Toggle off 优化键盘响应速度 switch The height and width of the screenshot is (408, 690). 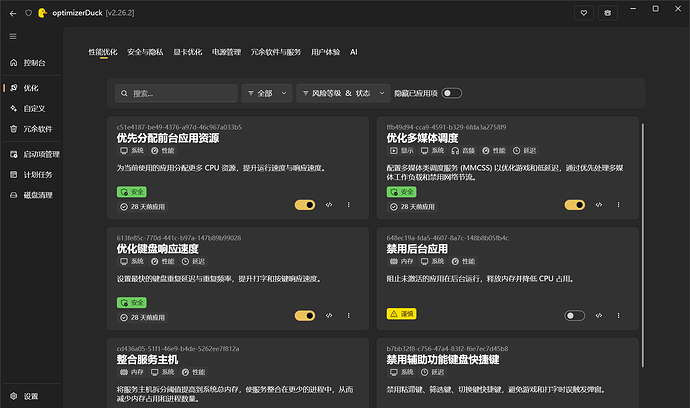305,316
